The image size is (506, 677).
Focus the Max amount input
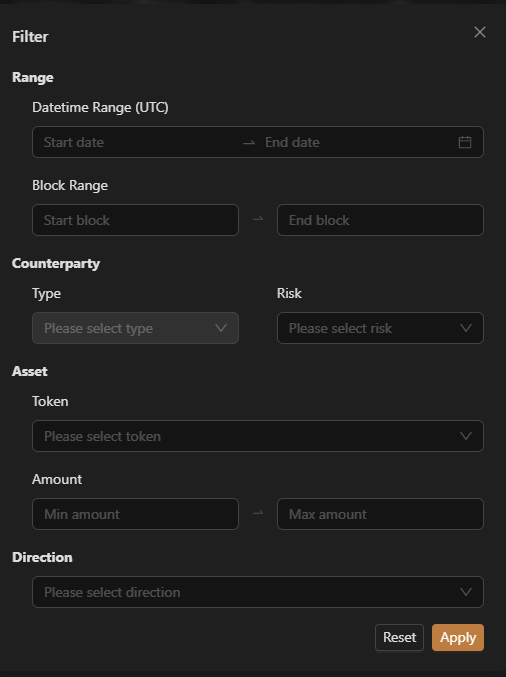[380, 514]
